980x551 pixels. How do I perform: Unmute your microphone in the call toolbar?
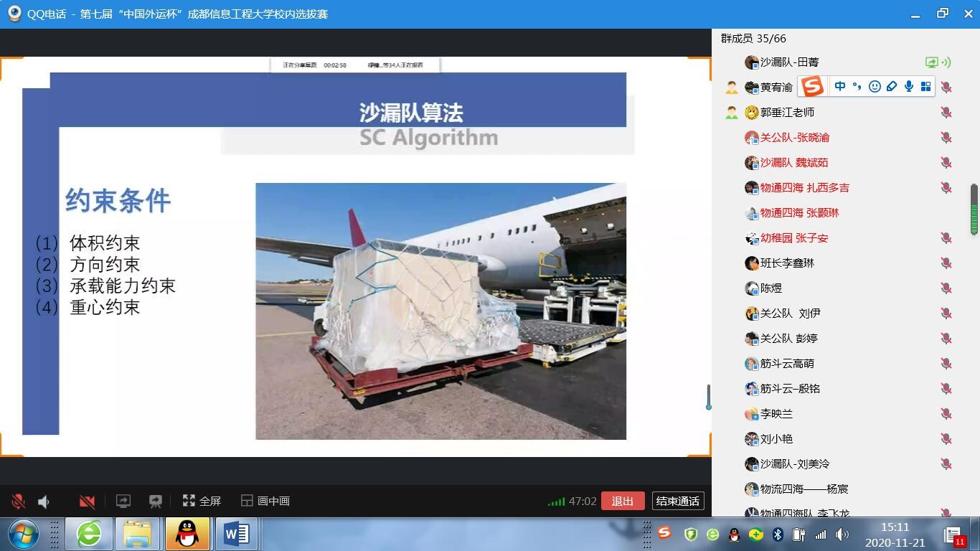19,501
